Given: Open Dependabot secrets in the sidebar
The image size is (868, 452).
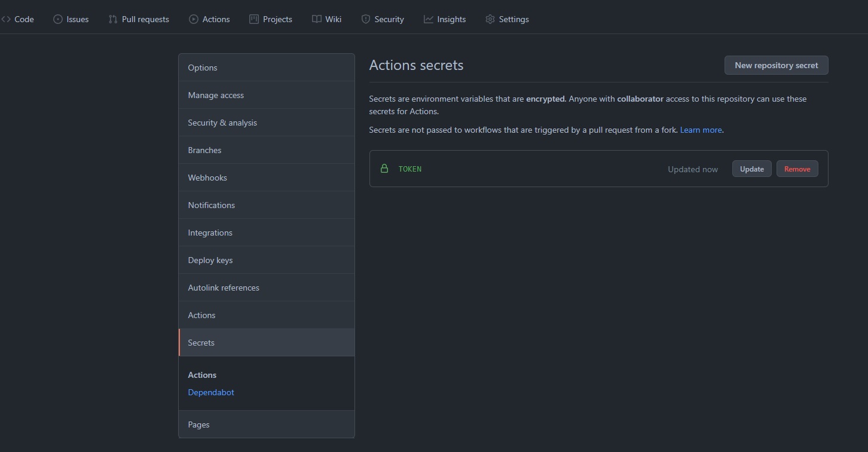Looking at the screenshot, I should coord(211,392).
